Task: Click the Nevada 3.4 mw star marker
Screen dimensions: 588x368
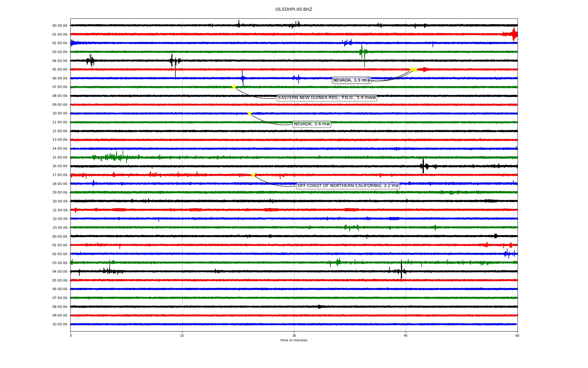Action: [x=249, y=113]
